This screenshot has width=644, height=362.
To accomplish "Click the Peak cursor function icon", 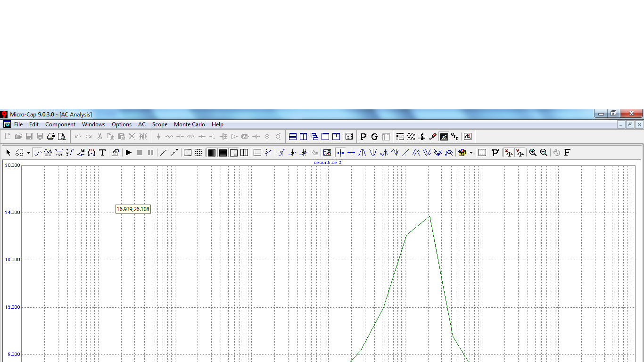I will [x=362, y=153].
